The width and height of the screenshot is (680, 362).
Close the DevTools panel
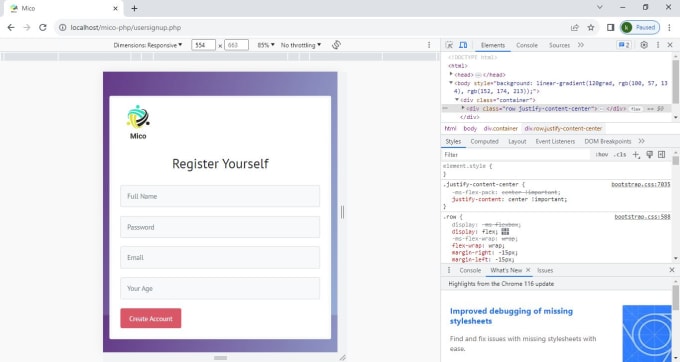coord(670,45)
